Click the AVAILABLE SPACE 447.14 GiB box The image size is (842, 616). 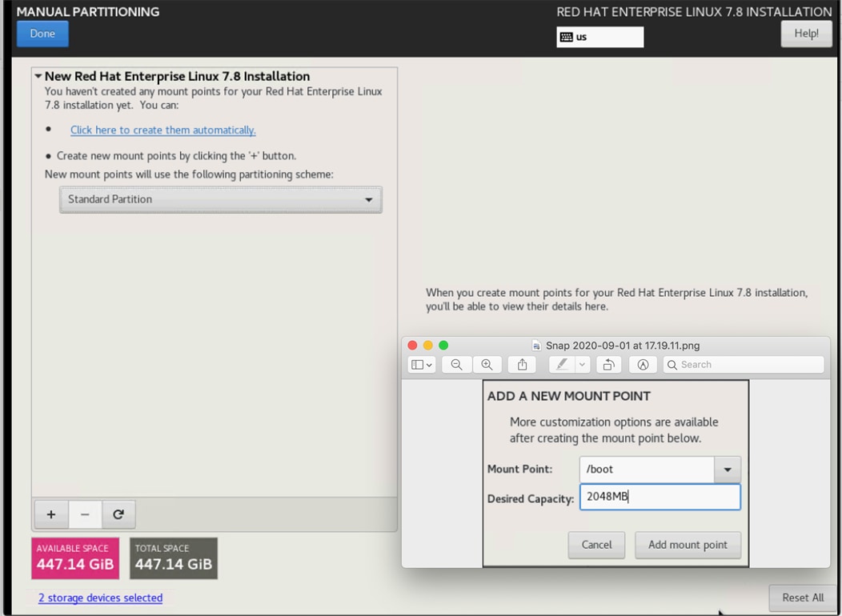[x=75, y=558]
